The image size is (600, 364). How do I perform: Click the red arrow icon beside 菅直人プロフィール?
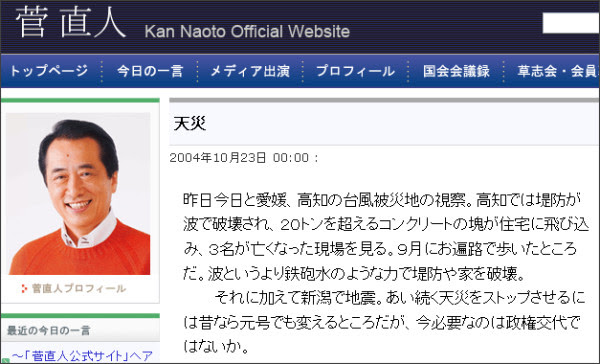(x=24, y=289)
